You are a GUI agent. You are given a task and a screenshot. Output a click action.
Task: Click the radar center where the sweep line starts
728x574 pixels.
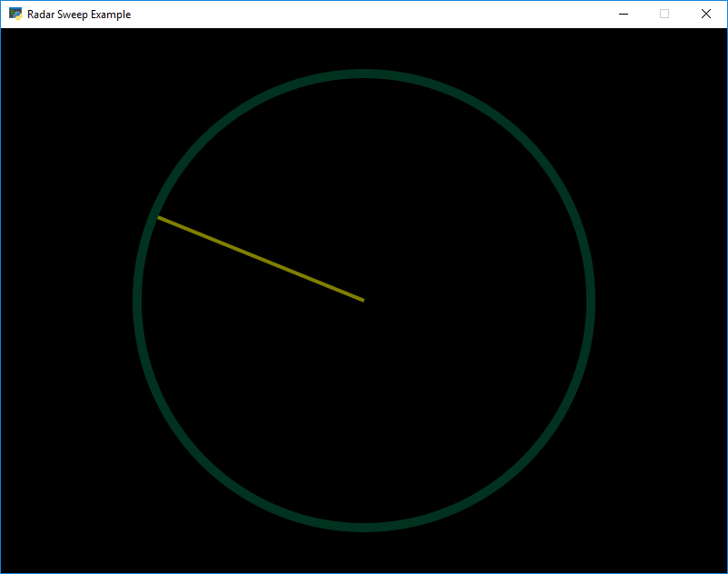click(364, 300)
